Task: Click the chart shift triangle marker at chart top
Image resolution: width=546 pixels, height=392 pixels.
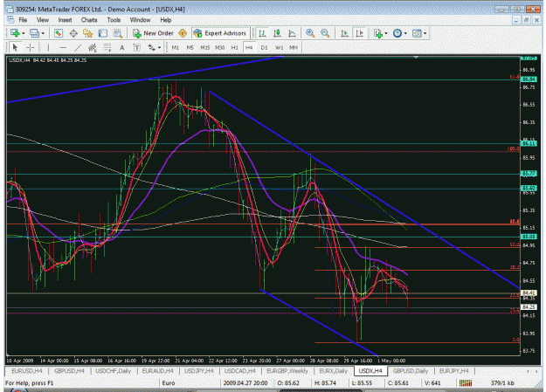Action: (x=416, y=58)
